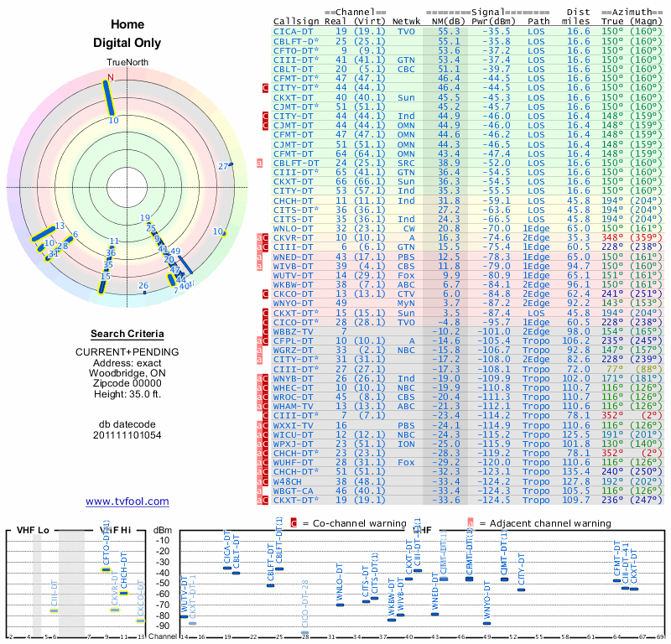Open the WNYO-DT callsign link
The height and width of the screenshot is (644, 671).
point(293,304)
